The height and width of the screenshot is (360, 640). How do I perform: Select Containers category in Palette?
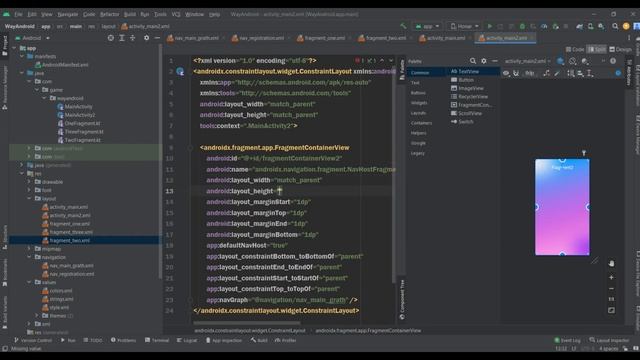coord(421,123)
